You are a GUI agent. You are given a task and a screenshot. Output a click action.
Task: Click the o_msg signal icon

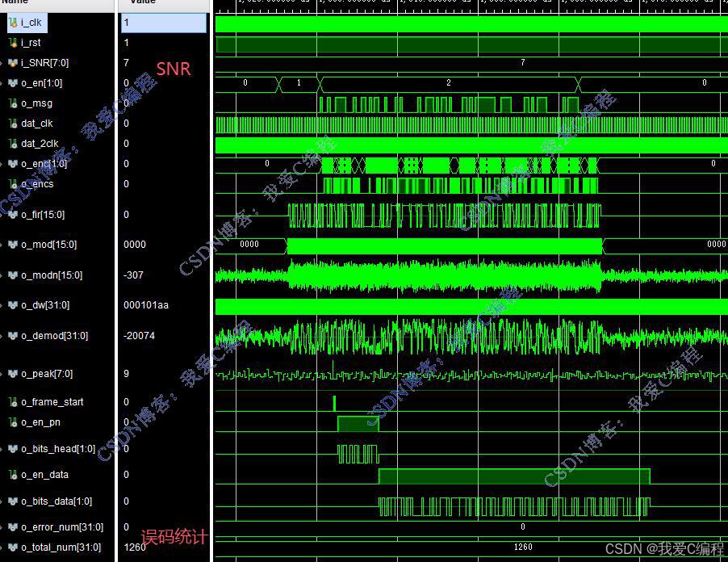pos(14,103)
